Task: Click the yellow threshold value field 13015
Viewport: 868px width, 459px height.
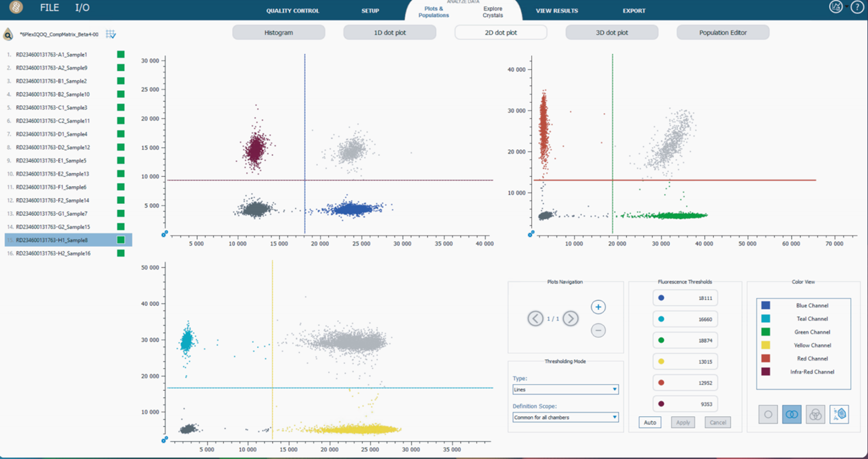Action: pyautogui.click(x=685, y=362)
